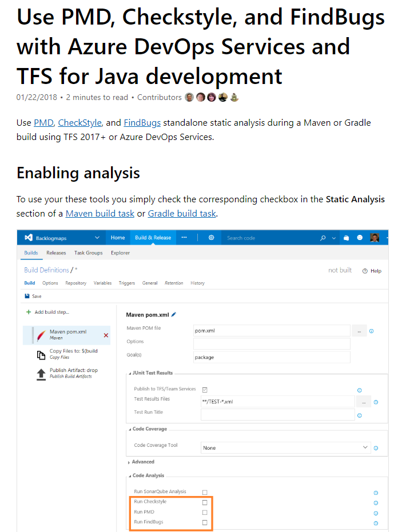Toggle Publish to TFS/Team Services checkbox
Viewport: 398px width, 532px height.
tap(205, 390)
